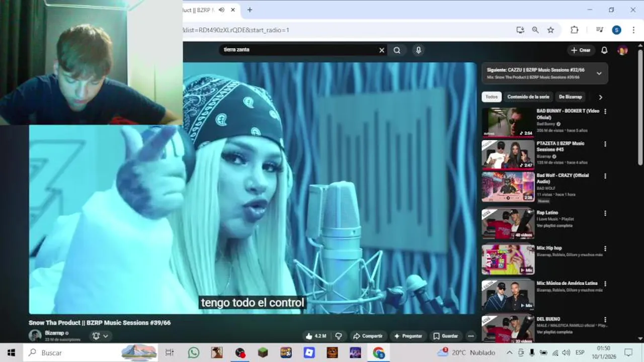Image resolution: width=644 pixels, height=362 pixels.
Task: Click the YouTube search magnifier button
Action: tap(397, 50)
